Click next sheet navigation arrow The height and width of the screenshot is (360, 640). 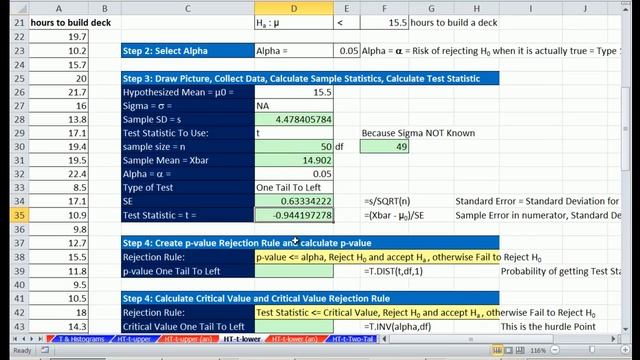pos(32,339)
